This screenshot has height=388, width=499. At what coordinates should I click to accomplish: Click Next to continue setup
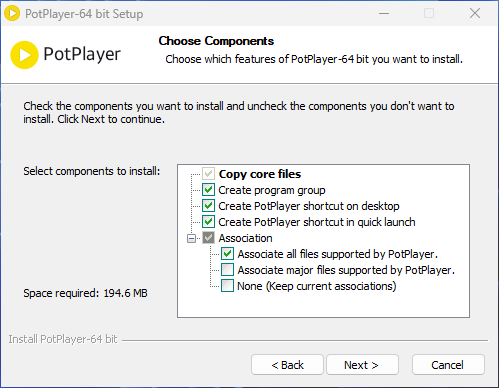362,365
